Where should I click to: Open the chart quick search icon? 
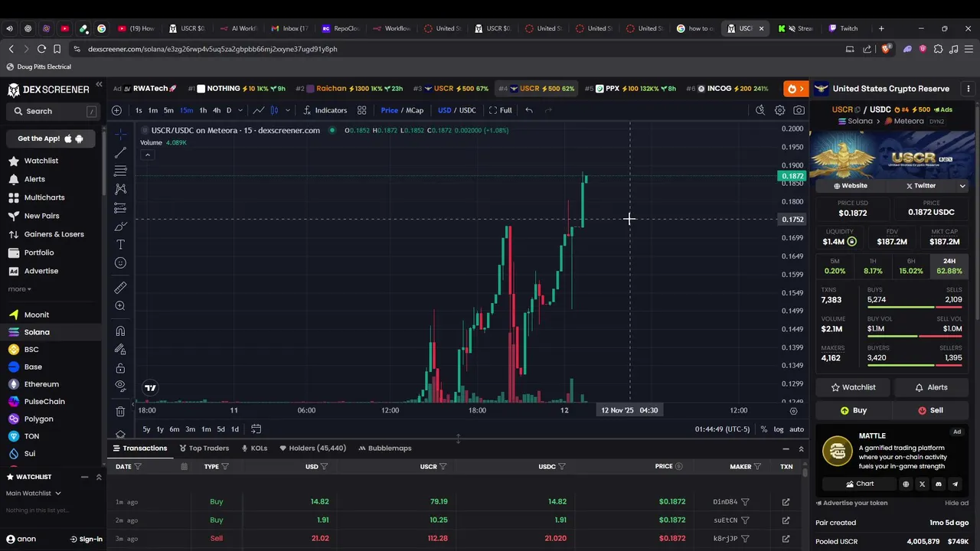[x=760, y=110]
